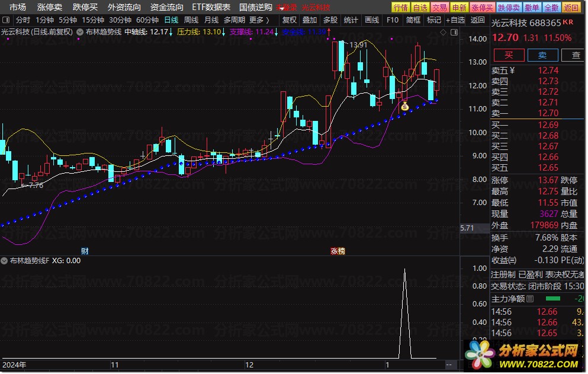Image resolution: width=588 pixels, height=374 pixels.
Task: Open the 市场 menu
Action: pos(18,7)
